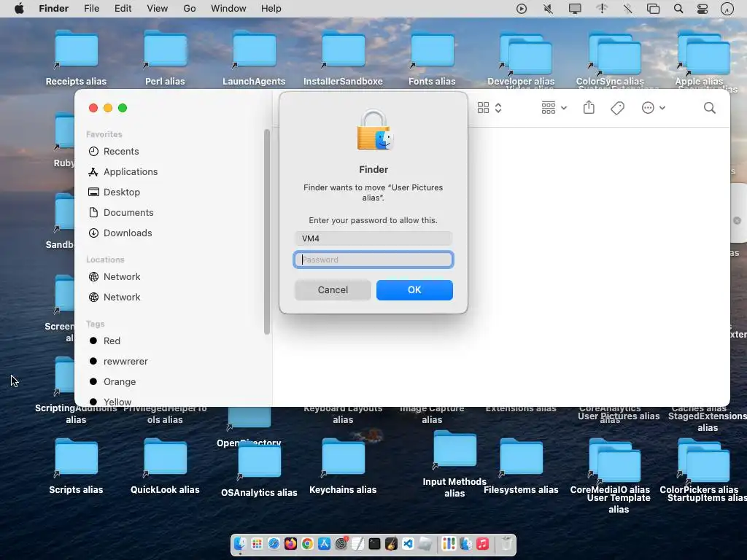Image resolution: width=747 pixels, height=560 pixels.
Task: Open the File menu
Action: pos(91,9)
